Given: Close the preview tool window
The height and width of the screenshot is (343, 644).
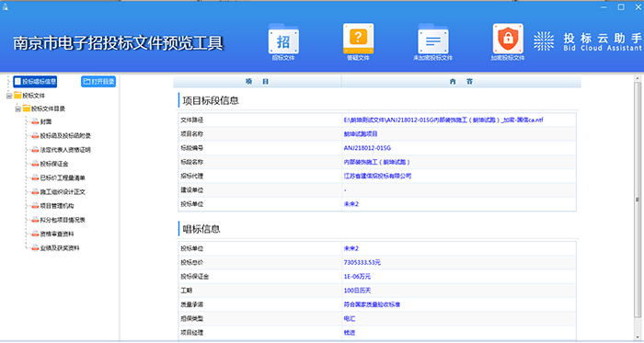Looking at the screenshot, I should 638,7.
